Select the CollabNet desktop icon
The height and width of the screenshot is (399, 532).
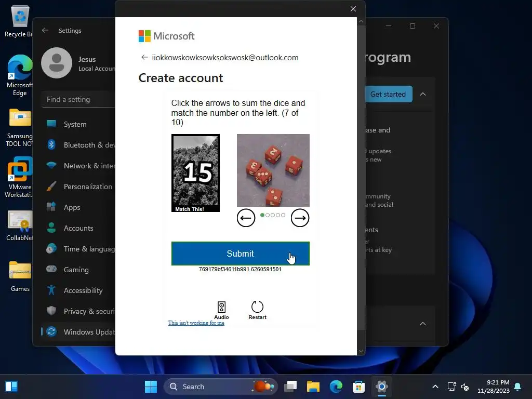point(20,225)
